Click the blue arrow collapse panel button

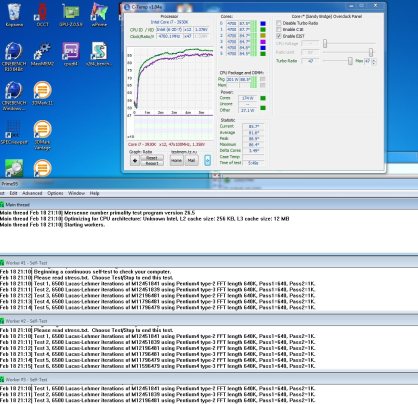click(207, 160)
